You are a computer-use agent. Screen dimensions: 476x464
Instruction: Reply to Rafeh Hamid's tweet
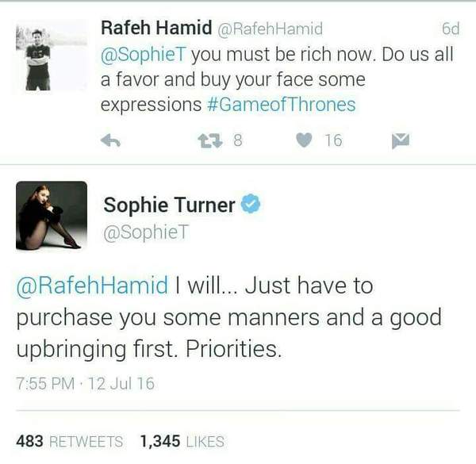coord(110,140)
